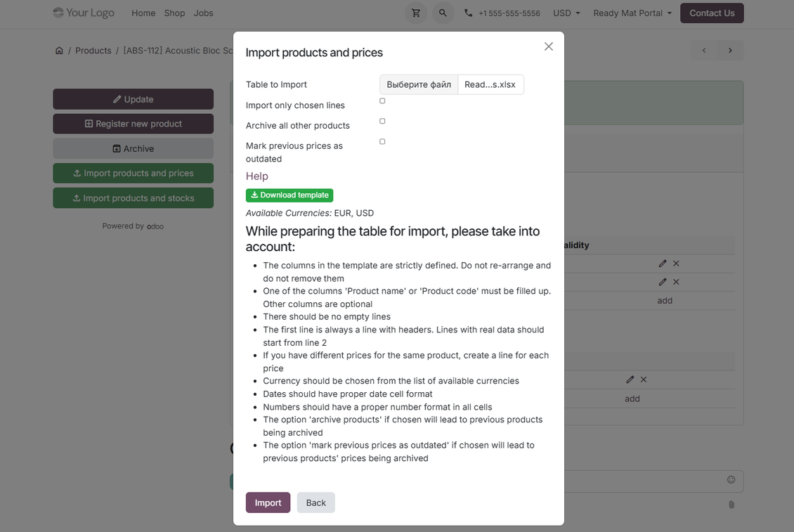
Task: Click the Download template button
Action: [x=289, y=195]
